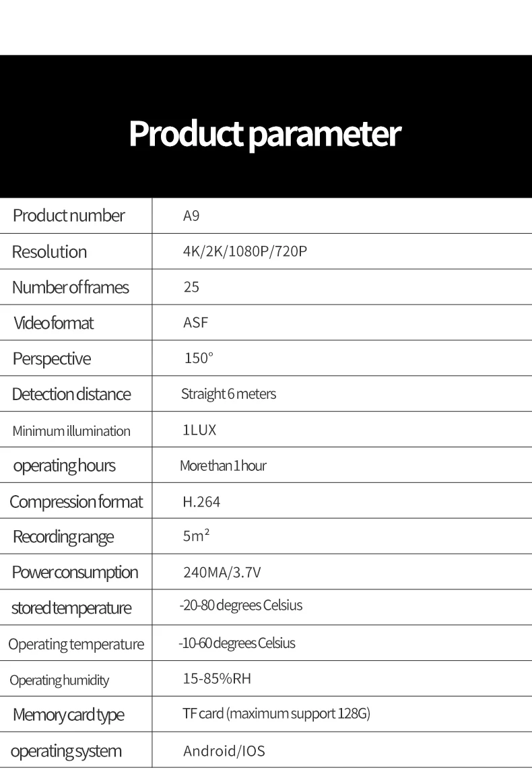Click the "Product parameter" heading
Screen dimensions: 532x774
265,134
